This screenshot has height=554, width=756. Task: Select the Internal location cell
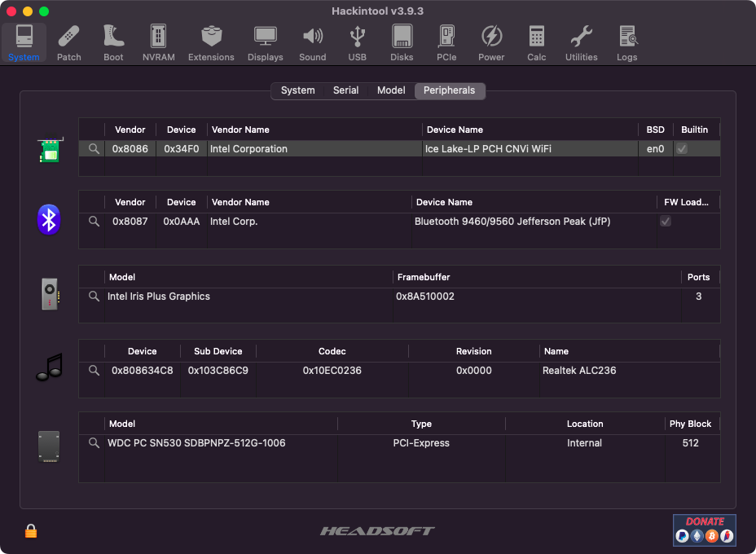pos(584,442)
